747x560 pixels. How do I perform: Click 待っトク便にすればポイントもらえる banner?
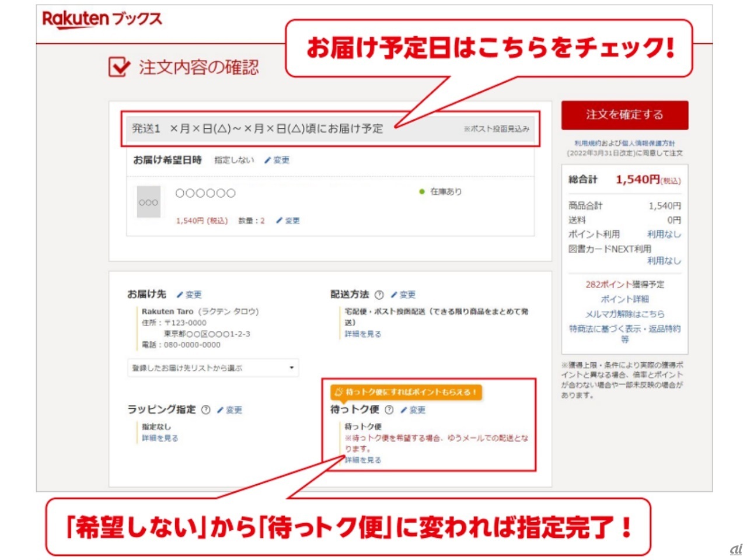pos(406,393)
